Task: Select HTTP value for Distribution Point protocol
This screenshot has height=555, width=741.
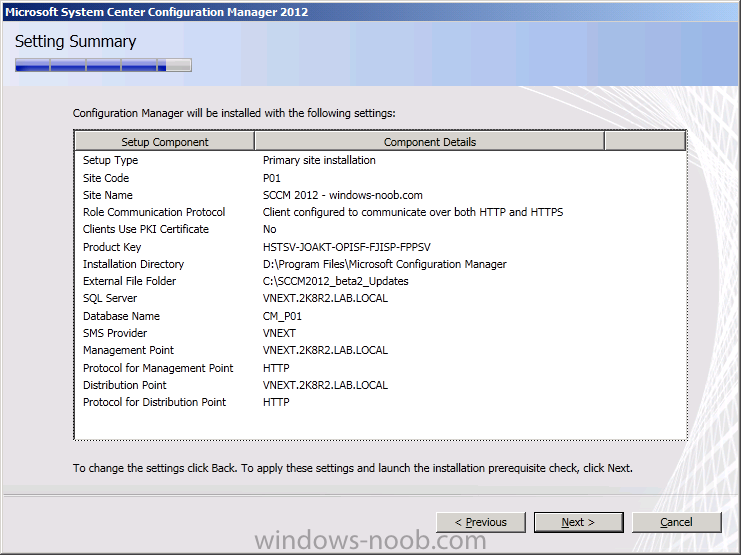Action: click(x=276, y=402)
